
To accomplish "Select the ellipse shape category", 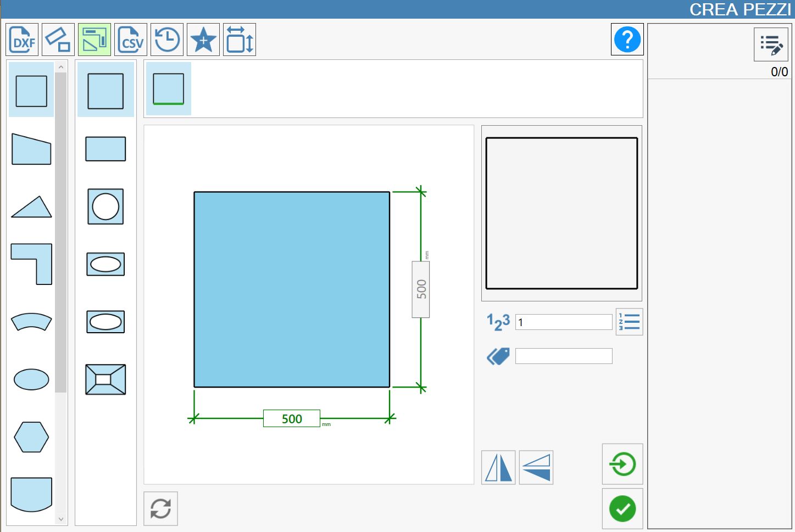I will [x=31, y=379].
